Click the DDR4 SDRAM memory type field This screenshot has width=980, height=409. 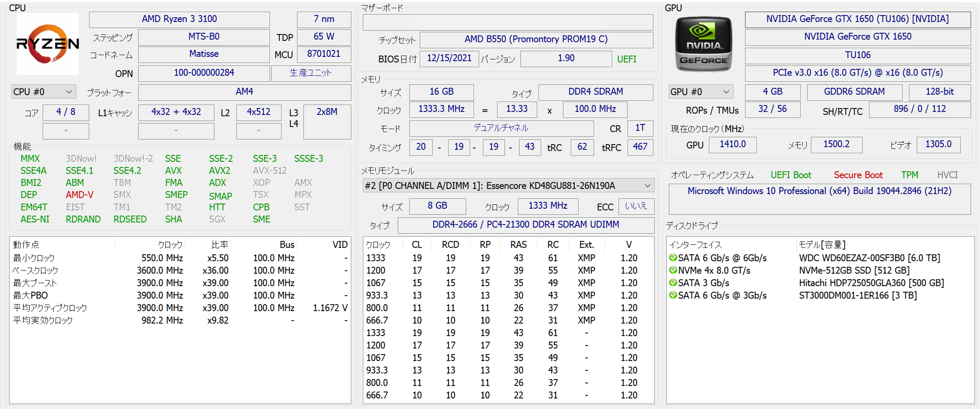click(x=595, y=92)
